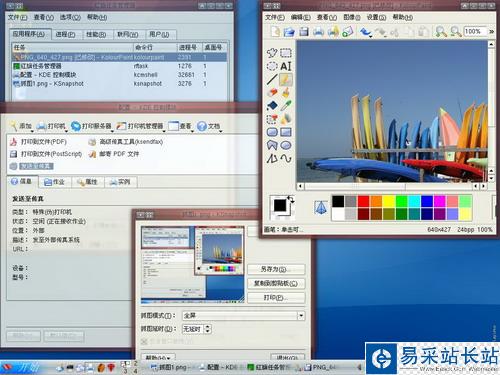Switch to 作业 tab in print manager
The width and height of the screenshot is (500, 375).
pyautogui.click(x=55, y=182)
